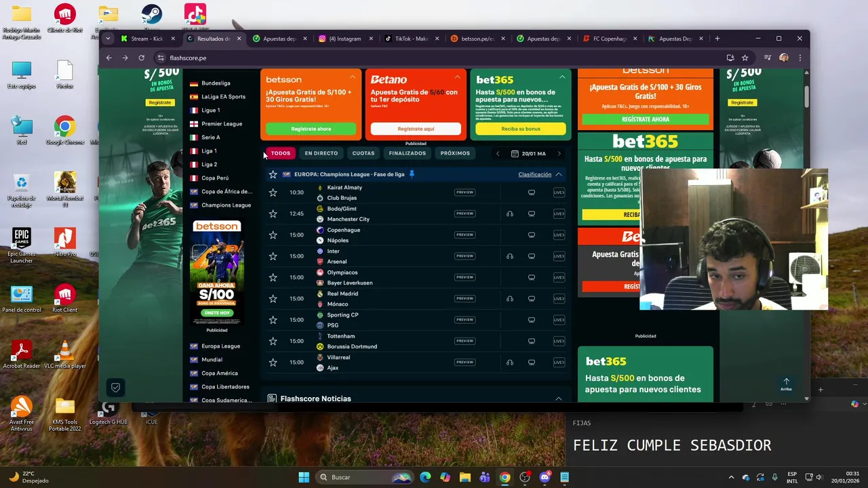Collapse the Betano ad chevron
The image size is (868, 488).
pos(457,77)
